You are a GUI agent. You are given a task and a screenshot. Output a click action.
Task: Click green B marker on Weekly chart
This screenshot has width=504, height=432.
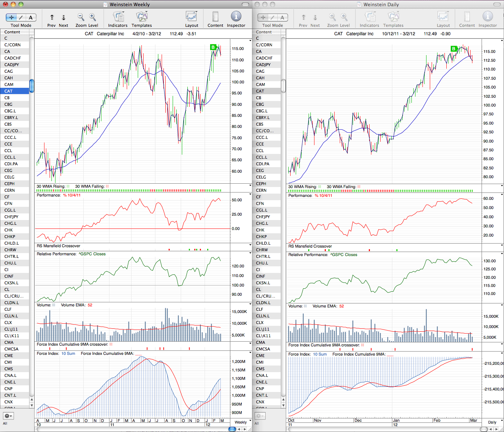pyautogui.click(x=213, y=47)
